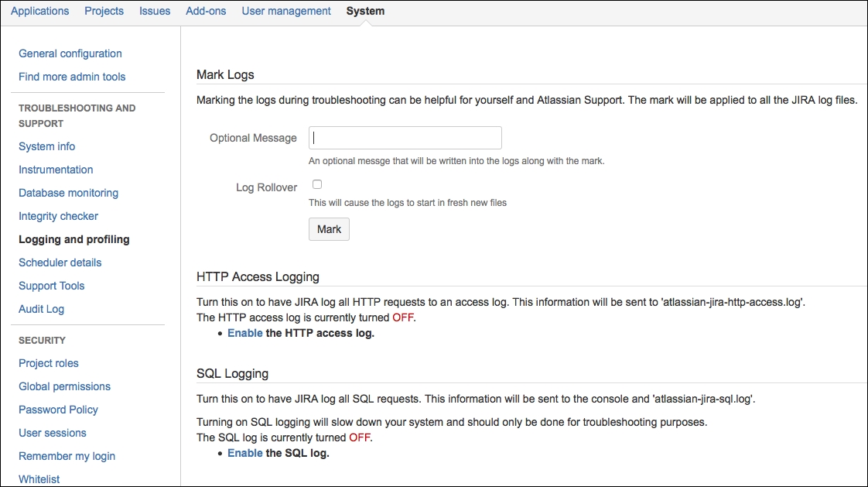This screenshot has width=868, height=487.
Task: Select the System tab
Action: point(364,11)
